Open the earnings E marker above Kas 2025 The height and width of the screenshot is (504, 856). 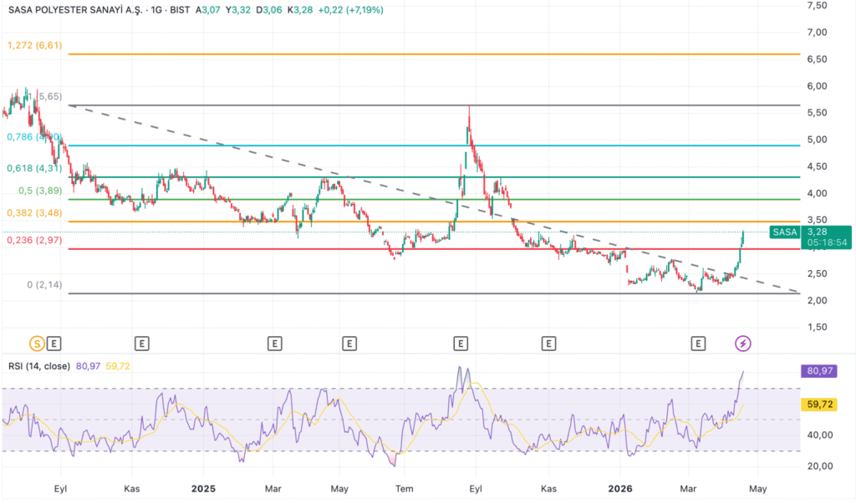[549, 343]
